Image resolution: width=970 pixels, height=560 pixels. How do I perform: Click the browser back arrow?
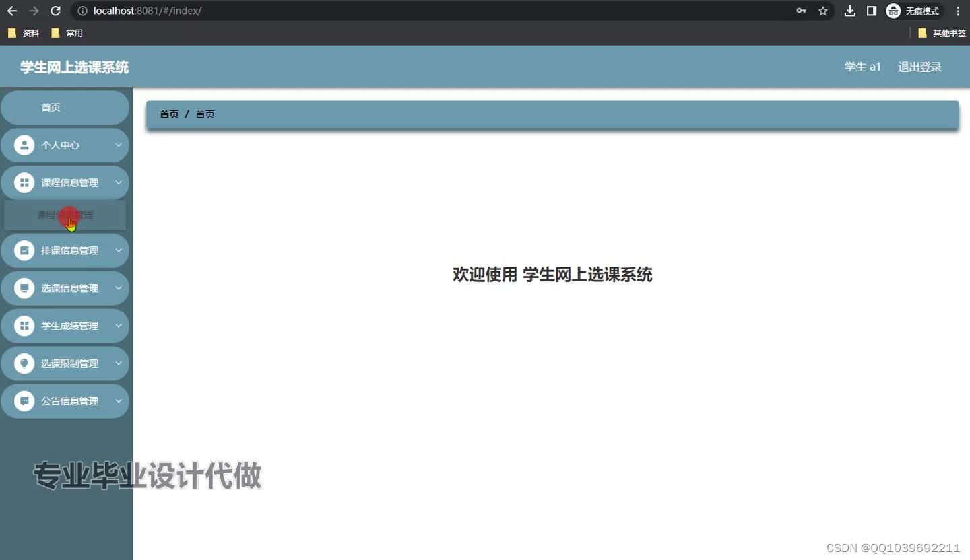[12, 11]
